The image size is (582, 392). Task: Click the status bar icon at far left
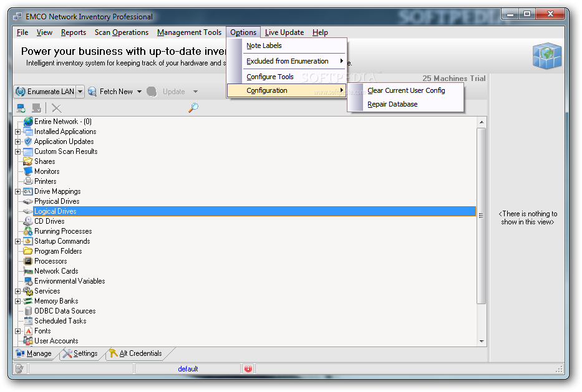tap(20, 369)
